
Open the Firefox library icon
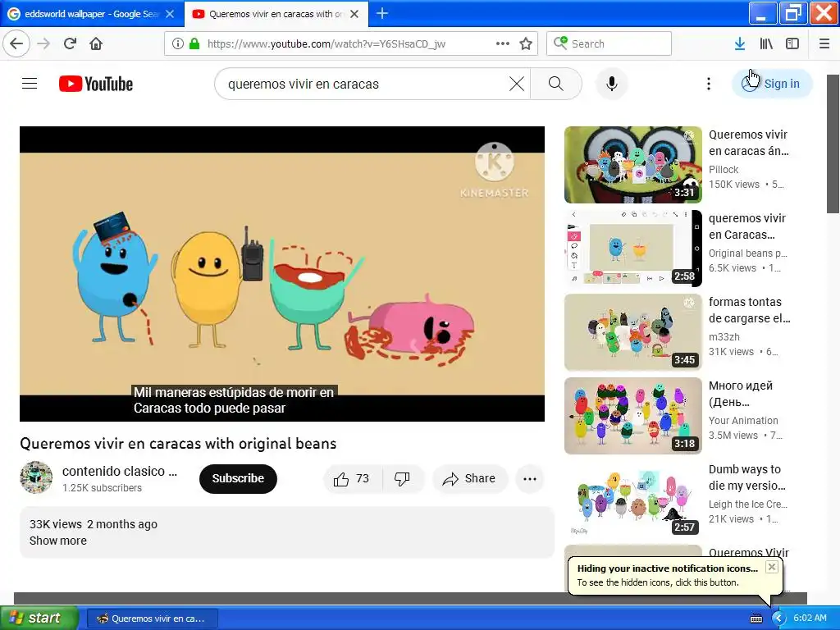coord(766,43)
